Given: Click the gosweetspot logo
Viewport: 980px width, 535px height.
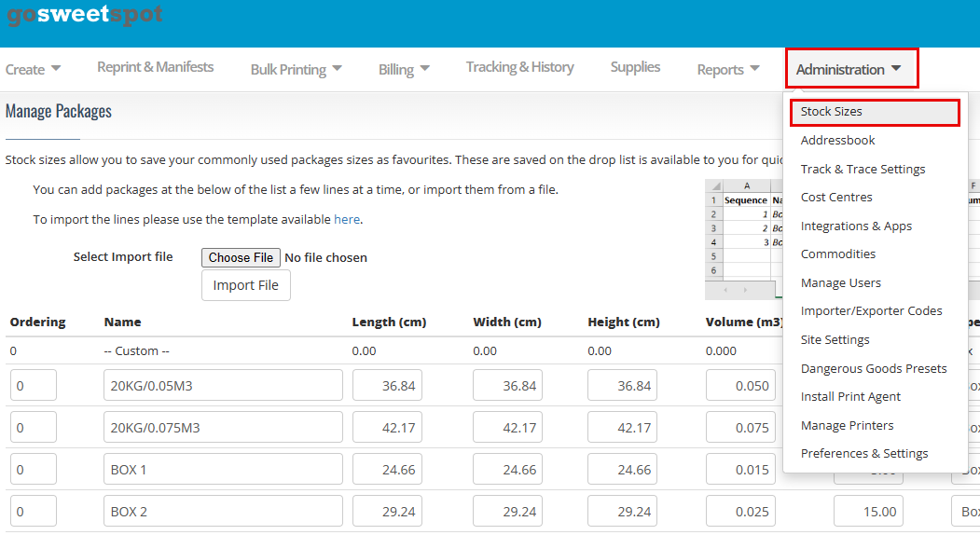Looking at the screenshot, I should (x=85, y=15).
